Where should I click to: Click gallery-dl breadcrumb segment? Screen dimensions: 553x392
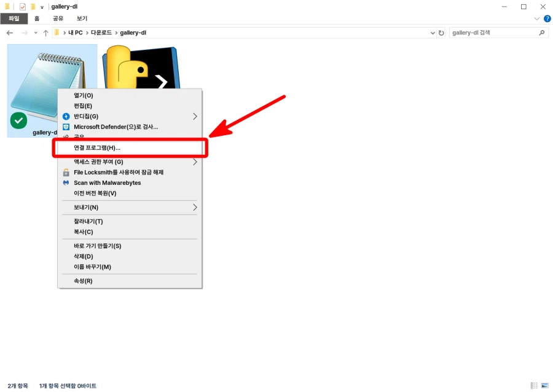point(133,33)
